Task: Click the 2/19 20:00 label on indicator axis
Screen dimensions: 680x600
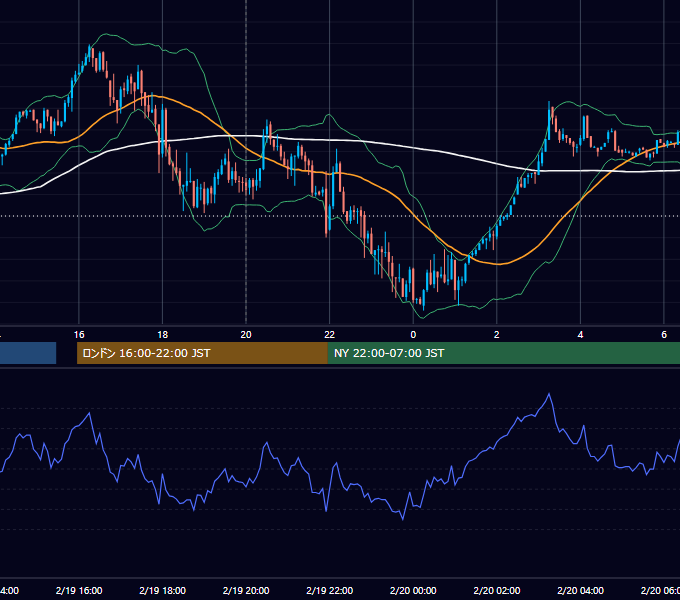Action: (x=246, y=590)
